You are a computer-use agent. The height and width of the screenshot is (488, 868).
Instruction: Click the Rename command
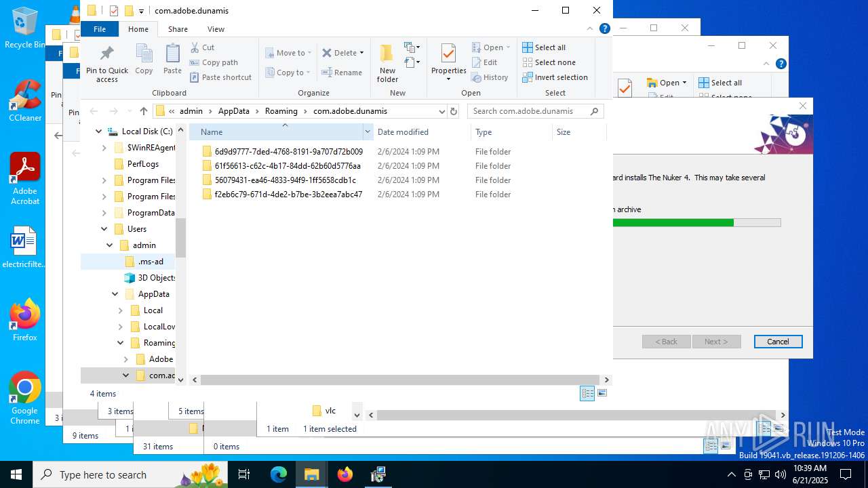coord(342,73)
